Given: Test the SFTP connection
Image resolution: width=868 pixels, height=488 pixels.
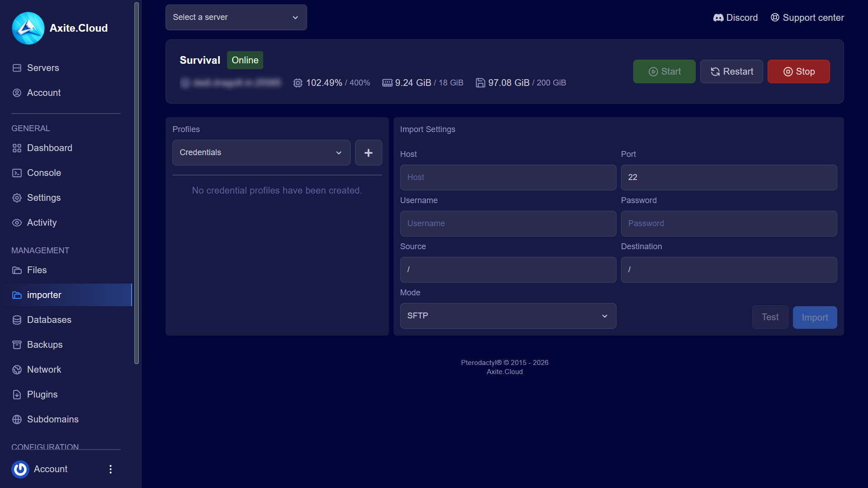Looking at the screenshot, I should [770, 317].
